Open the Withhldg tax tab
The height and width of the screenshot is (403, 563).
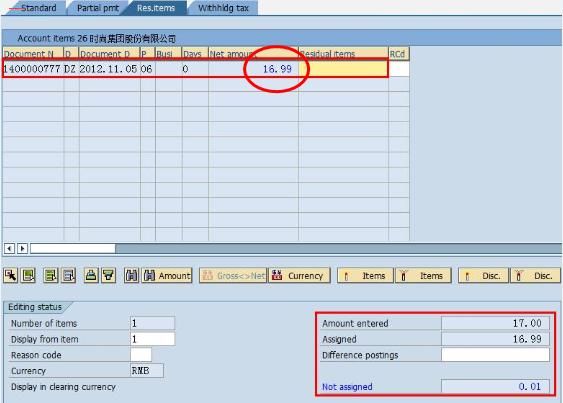[223, 8]
